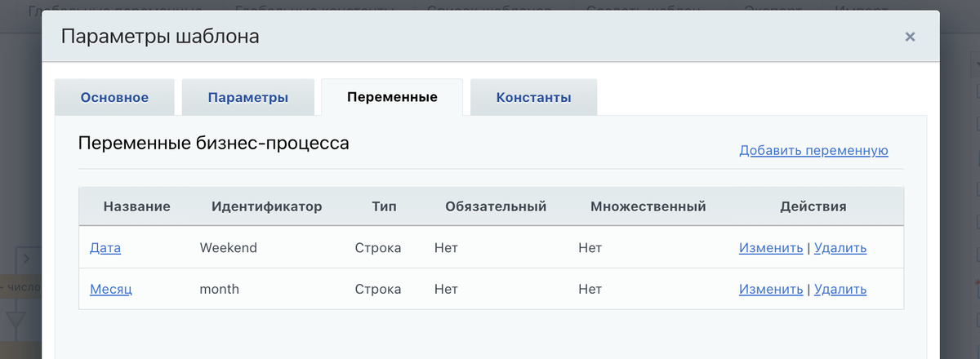Click the Обязательный column header
Screen dimensions: 980x359
[496, 206]
